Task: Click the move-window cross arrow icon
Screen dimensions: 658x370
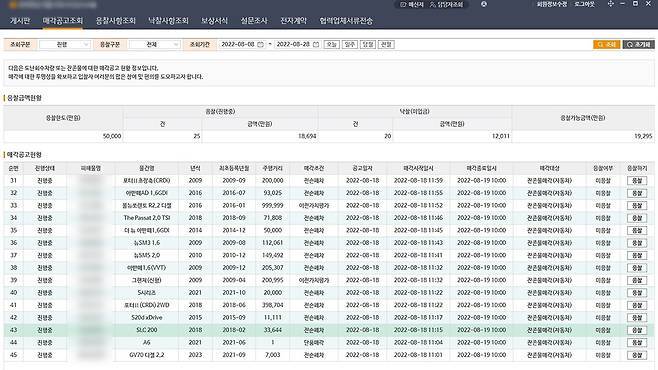Action: 611,4
